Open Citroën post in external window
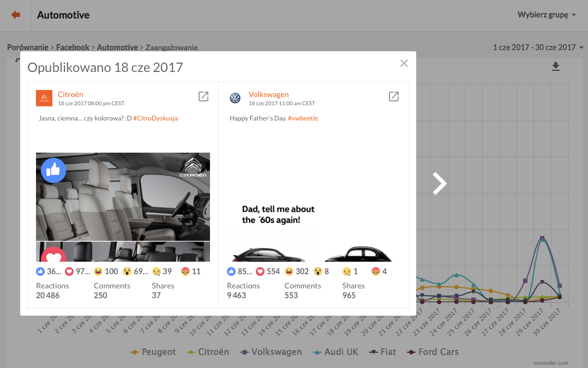588x368 pixels. coord(203,96)
